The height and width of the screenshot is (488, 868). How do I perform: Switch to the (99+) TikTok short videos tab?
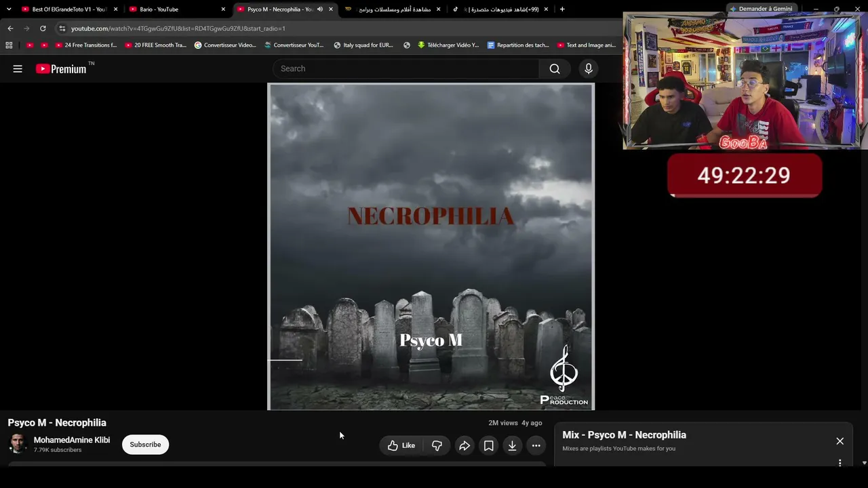[x=500, y=9]
